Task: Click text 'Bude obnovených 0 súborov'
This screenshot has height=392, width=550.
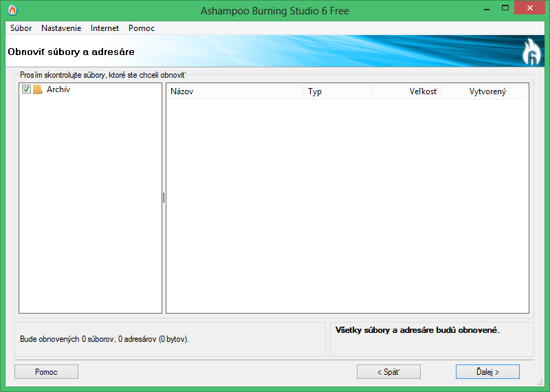Action: click(67, 339)
